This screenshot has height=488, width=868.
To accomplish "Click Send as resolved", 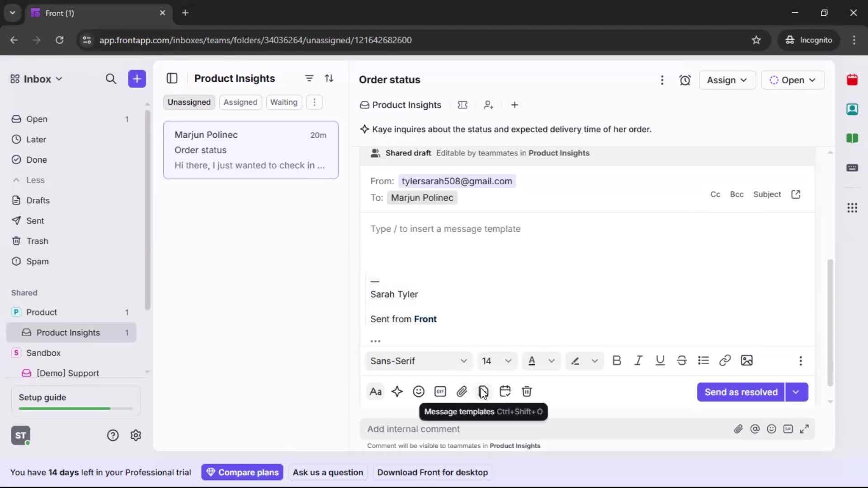I will [x=740, y=392].
